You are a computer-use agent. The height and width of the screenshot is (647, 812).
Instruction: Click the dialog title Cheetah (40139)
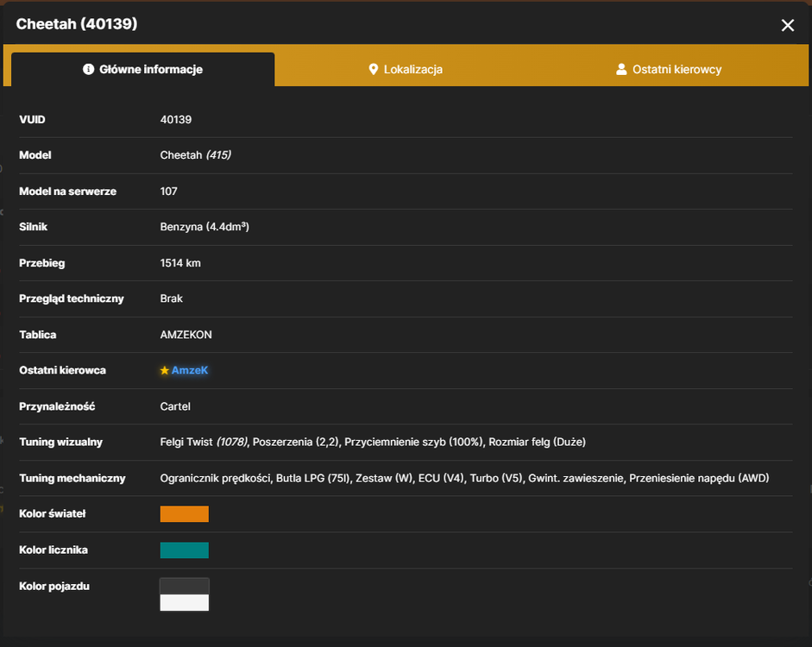pos(77,24)
